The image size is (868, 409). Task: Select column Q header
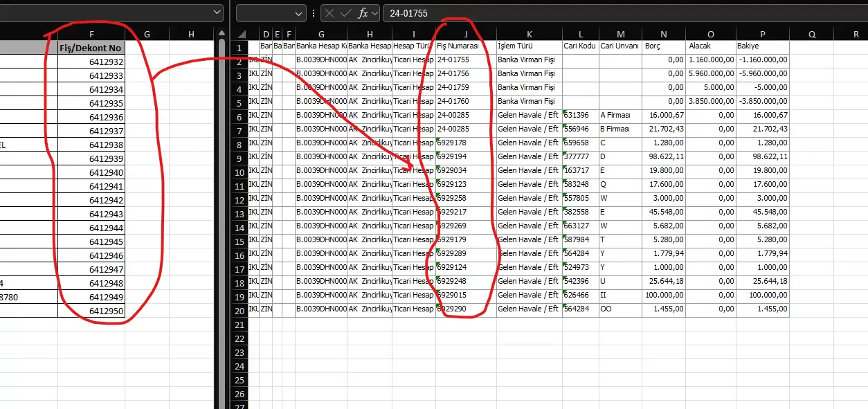click(811, 34)
